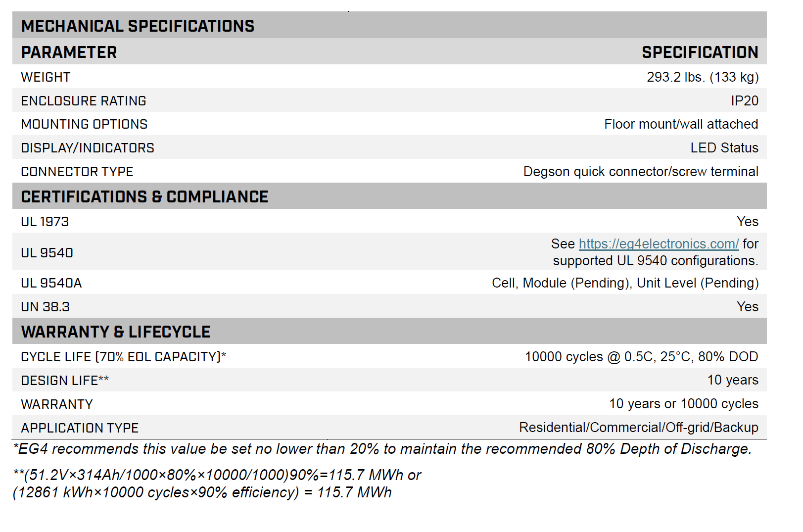
Task: Click the Warranty & Lifecycle section header
Action: tap(116, 332)
